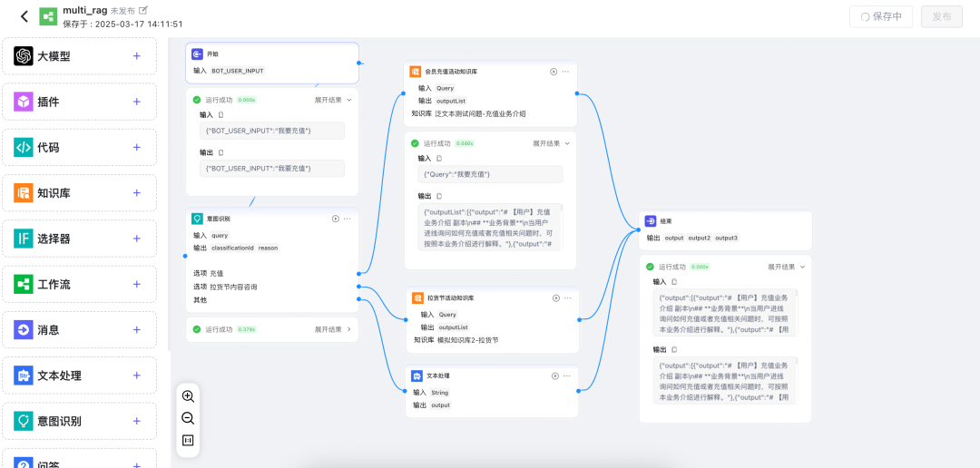
Task: Open more options for 文本处理 node
Action: [567, 376]
